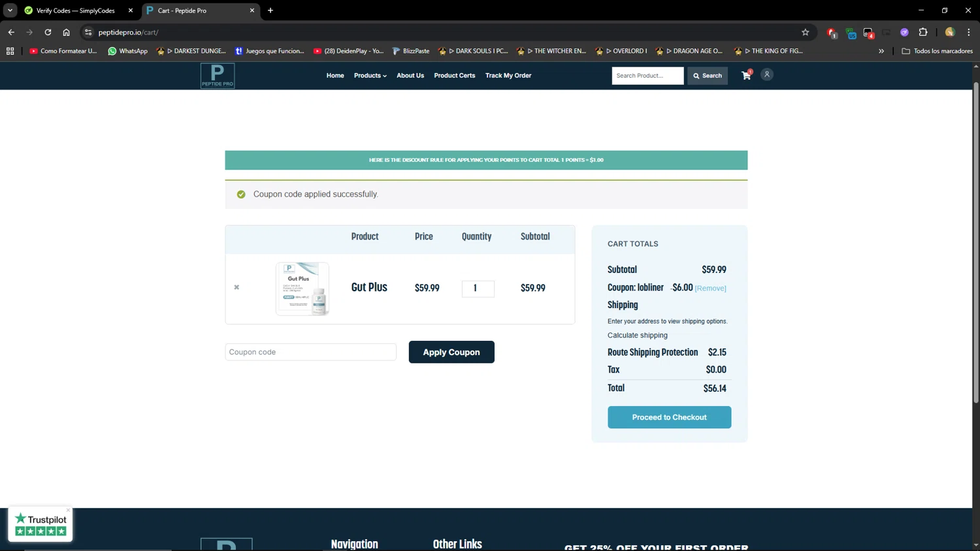Reload the page with the refresh icon

pos(48,32)
